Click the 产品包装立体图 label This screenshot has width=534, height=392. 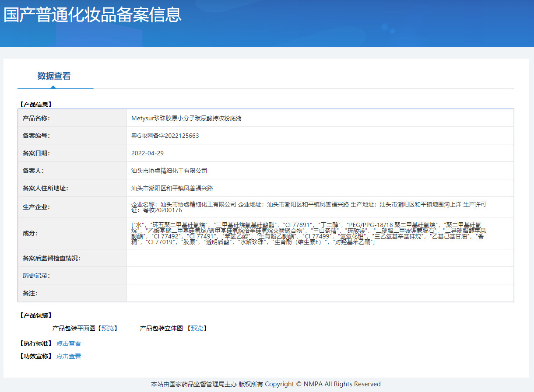[162, 328]
